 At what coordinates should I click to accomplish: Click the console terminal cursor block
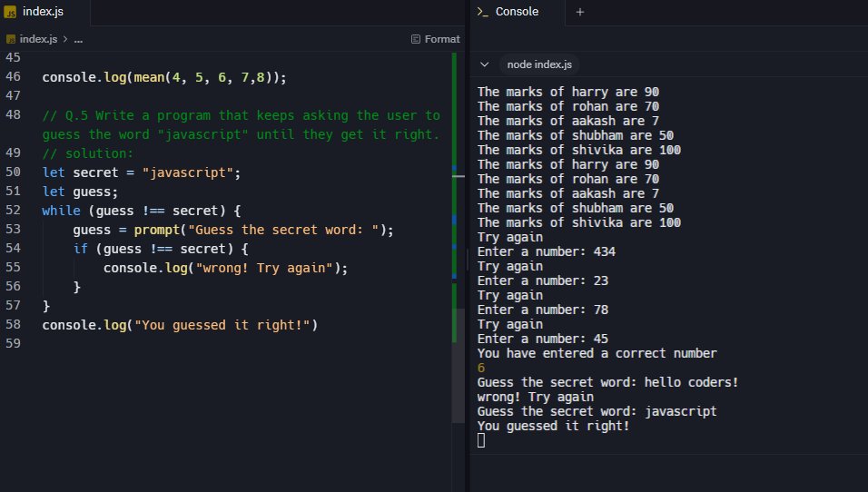click(481, 440)
